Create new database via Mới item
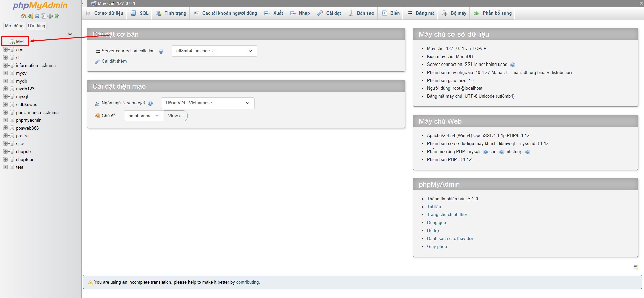 tap(20, 42)
